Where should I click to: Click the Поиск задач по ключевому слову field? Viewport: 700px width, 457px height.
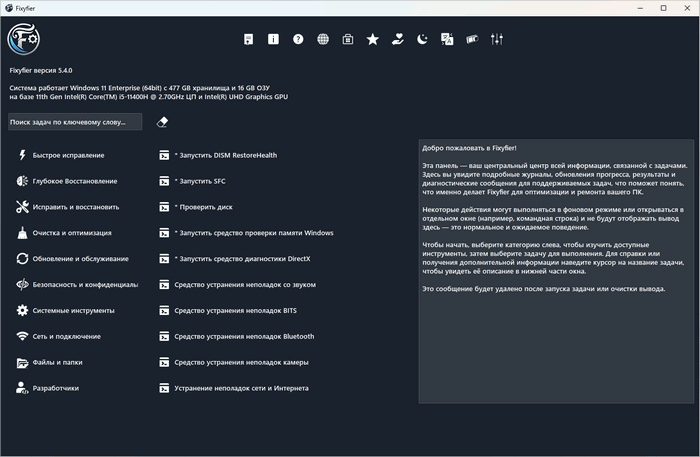click(x=75, y=122)
